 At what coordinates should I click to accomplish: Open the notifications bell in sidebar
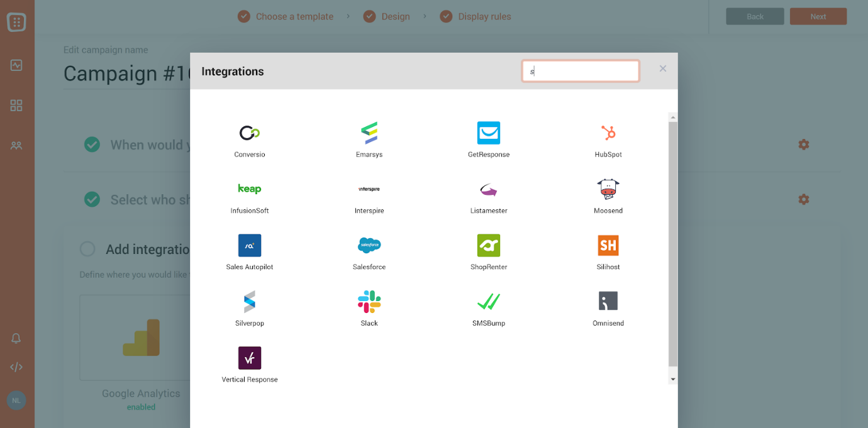pyautogui.click(x=16, y=339)
